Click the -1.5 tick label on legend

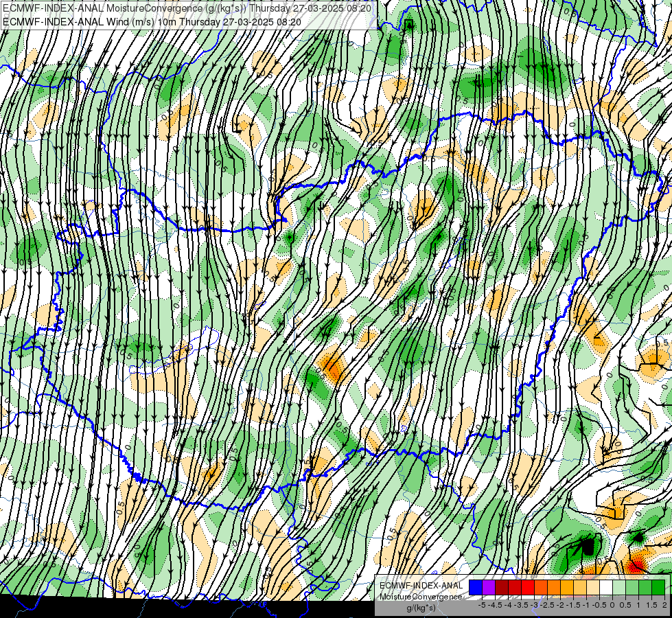[573, 605]
